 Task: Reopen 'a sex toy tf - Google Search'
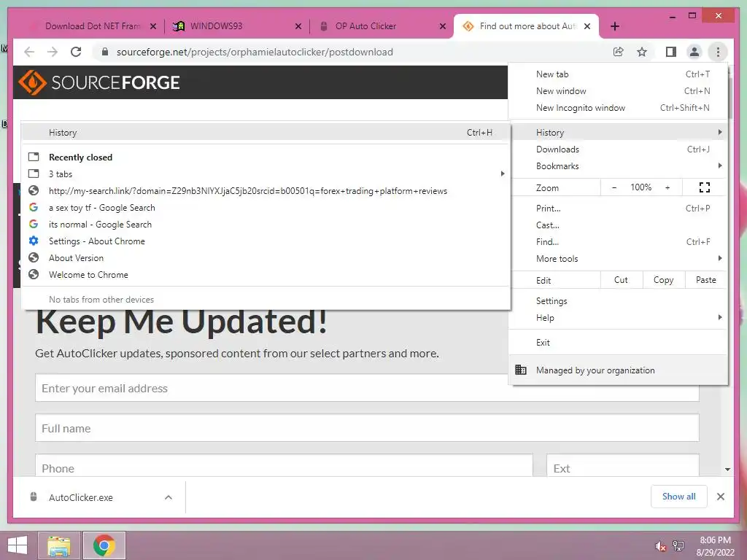pyautogui.click(x=266, y=208)
